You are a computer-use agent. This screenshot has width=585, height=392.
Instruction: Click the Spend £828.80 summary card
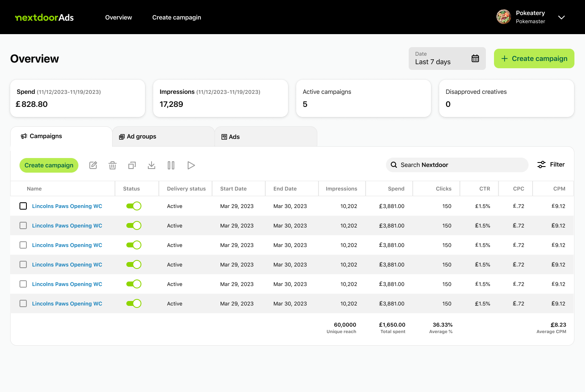coord(78,98)
